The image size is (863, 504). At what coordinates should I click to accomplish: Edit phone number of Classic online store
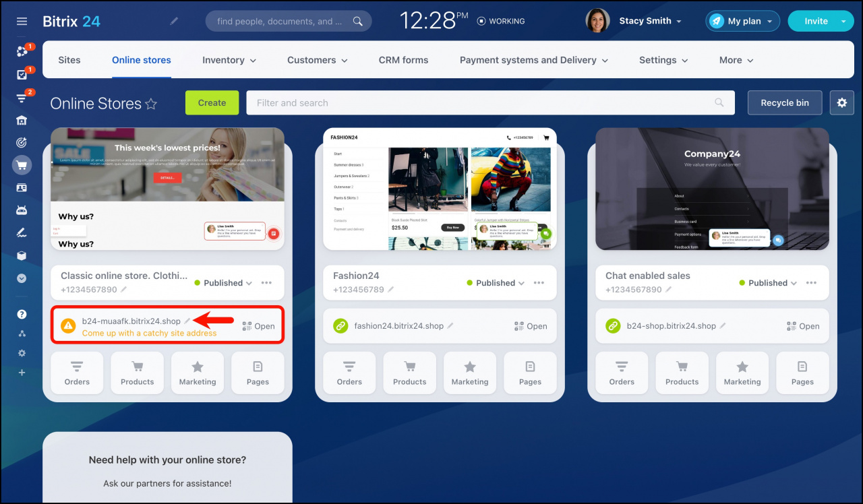pos(123,290)
